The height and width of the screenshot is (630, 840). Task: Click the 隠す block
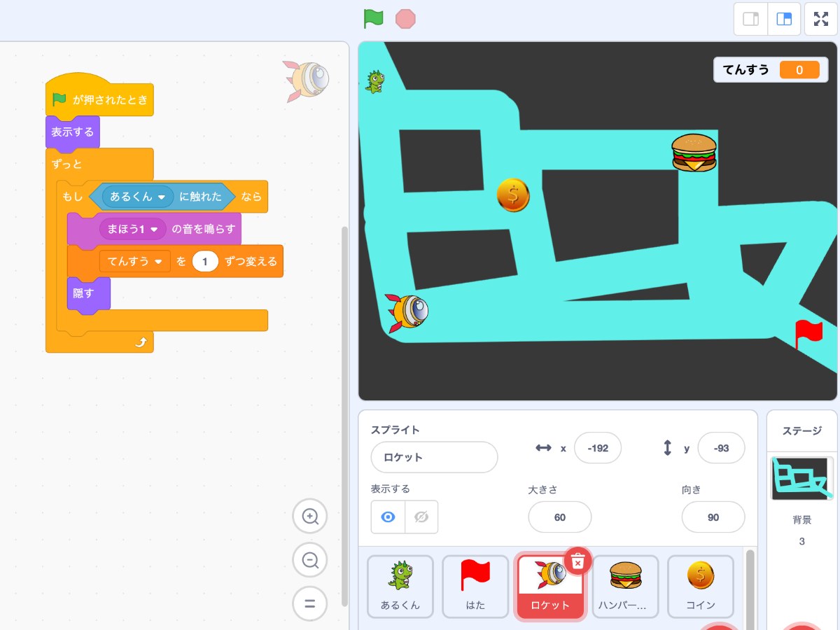88,293
